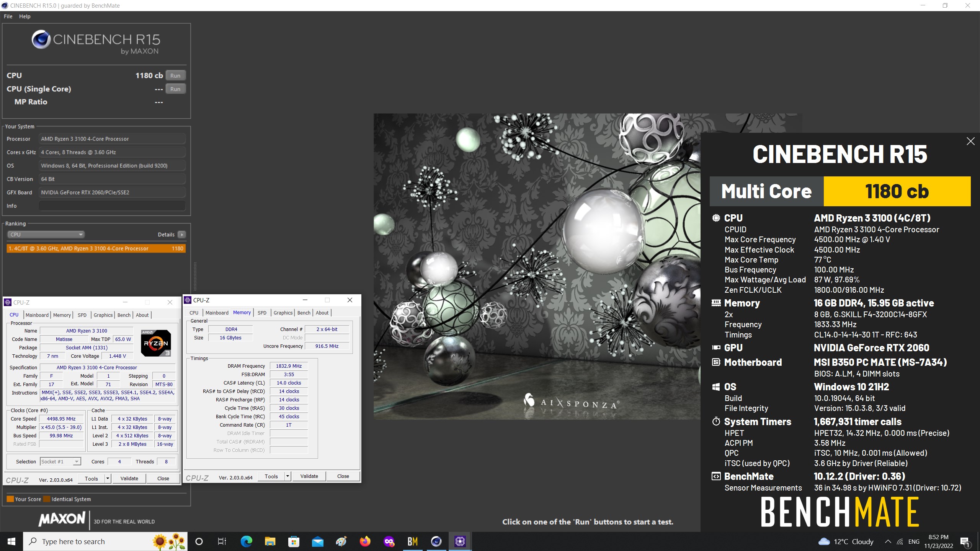
Task: Open the Help menu
Action: [25, 16]
